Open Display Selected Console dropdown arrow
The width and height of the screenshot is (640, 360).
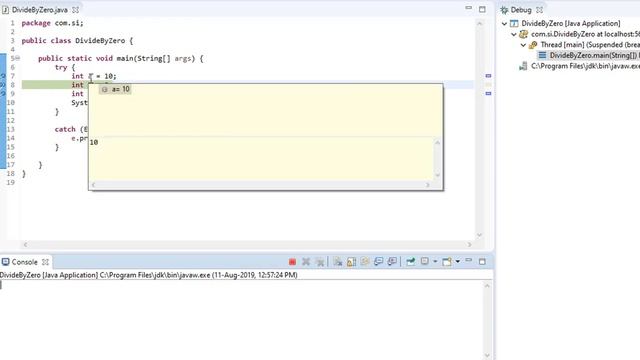[x=435, y=262]
